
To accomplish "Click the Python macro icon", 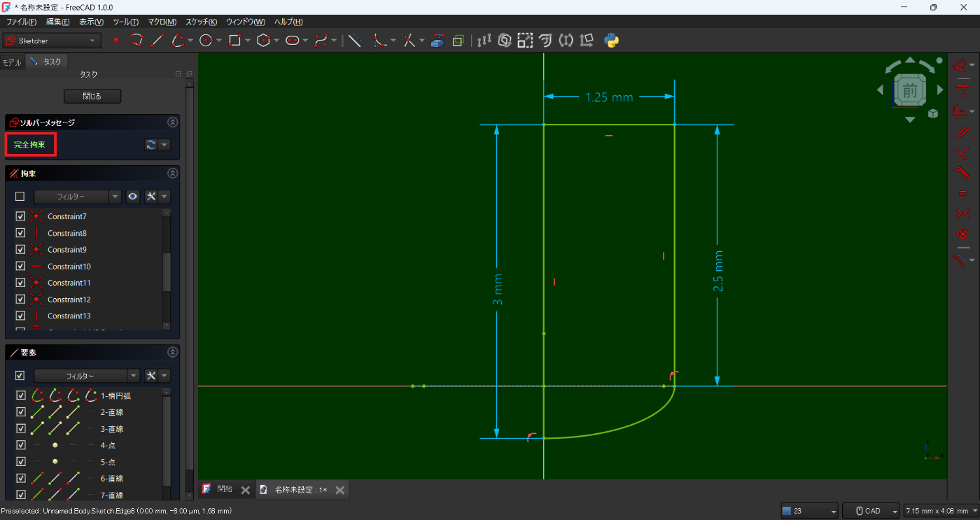I will pos(611,41).
